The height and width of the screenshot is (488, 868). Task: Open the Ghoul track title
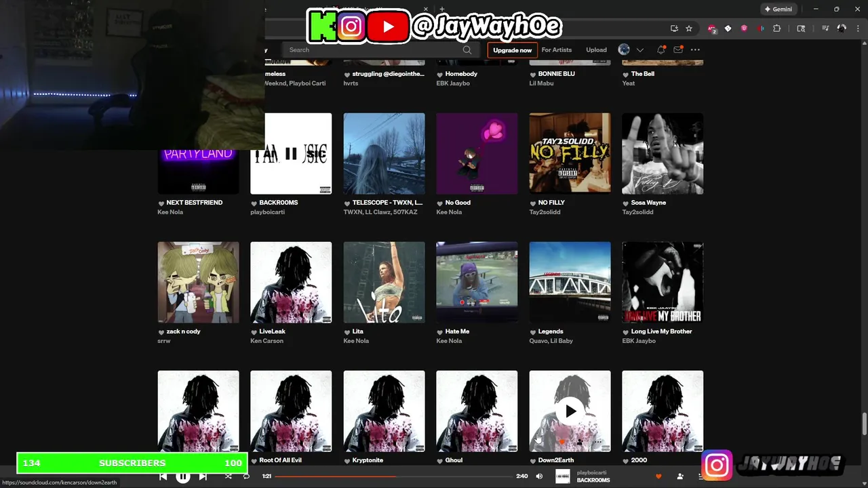454,460
